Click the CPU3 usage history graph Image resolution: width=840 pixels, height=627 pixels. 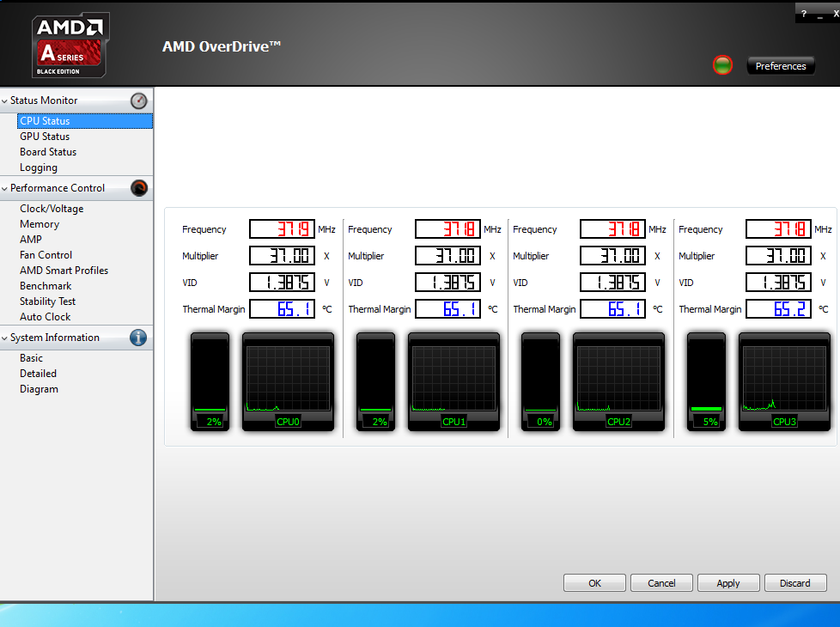pos(784,381)
